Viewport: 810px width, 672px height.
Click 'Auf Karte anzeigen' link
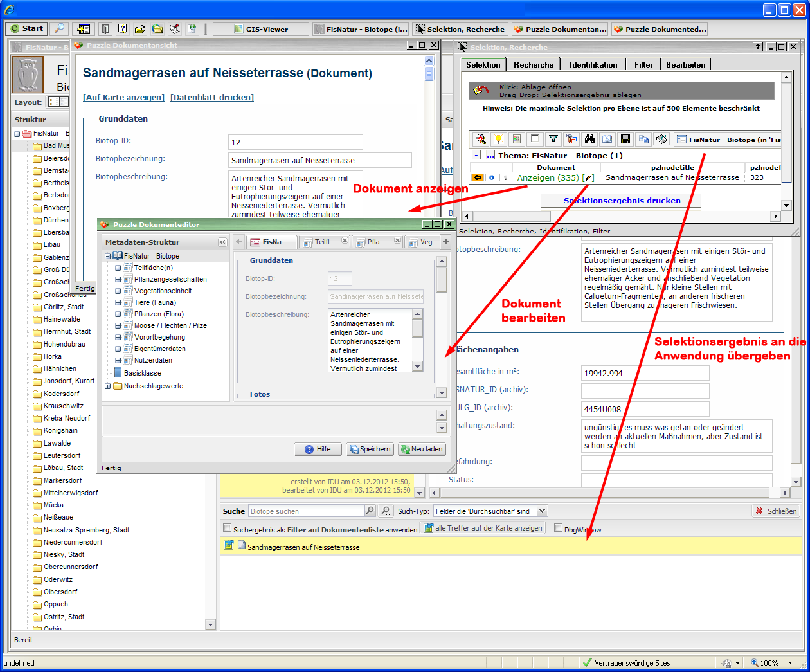click(x=123, y=98)
